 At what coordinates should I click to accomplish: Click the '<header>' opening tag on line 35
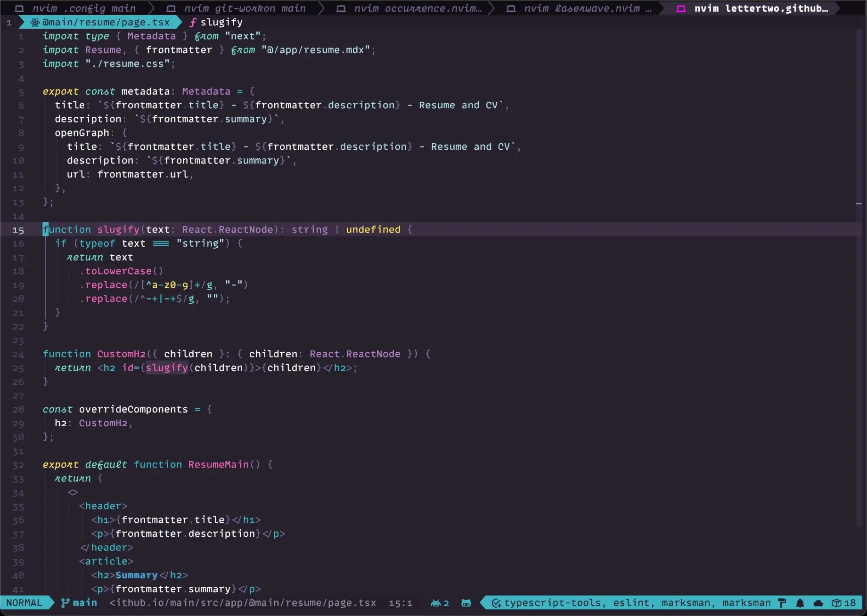[103, 506]
